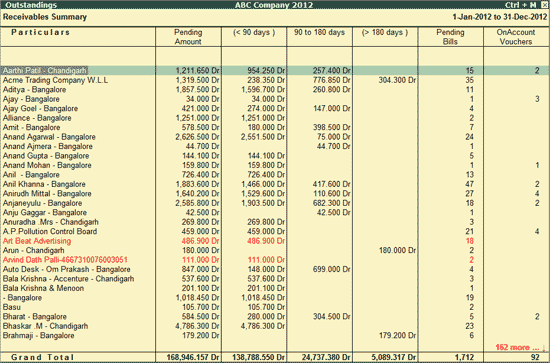Open Arvind Dath Palli-466731007603051 entry
The width and height of the screenshot is (550, 363).
pos(65,260)
